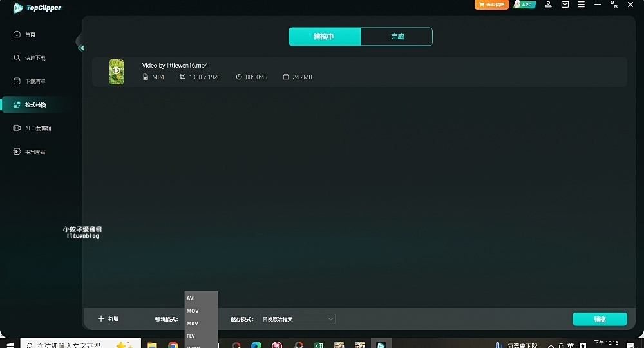Add a new file with the plus button
The width and height of the screenshot is (644, 348).
pyautogui.click(x=108, y=319)
